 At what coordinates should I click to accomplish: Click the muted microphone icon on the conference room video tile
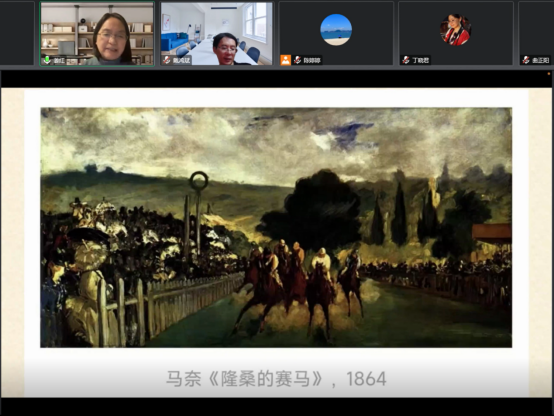point(167,60)
